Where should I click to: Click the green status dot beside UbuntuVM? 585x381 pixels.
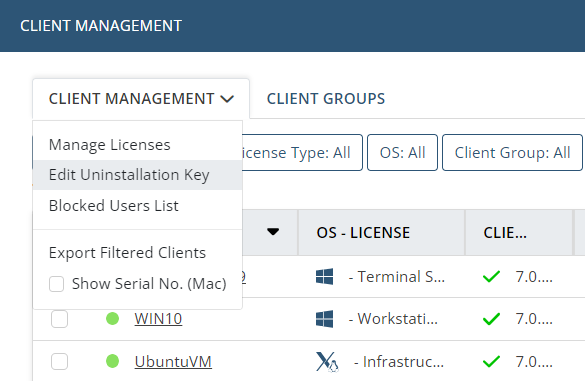[112, 361]
